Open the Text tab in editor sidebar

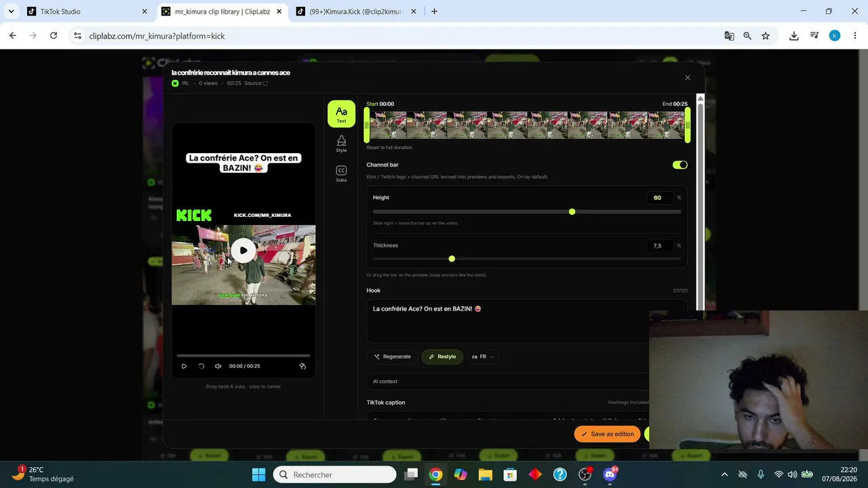[341, 114]
